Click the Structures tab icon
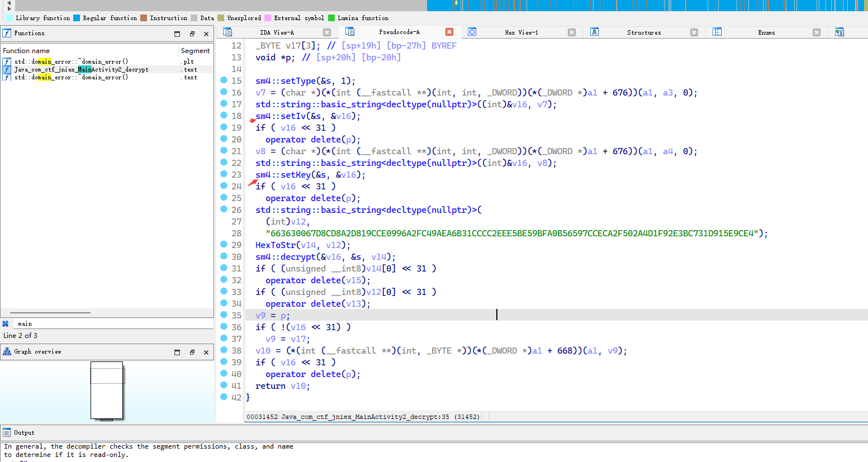The height and width of the screenshot is (462, 868). point(595,32)
